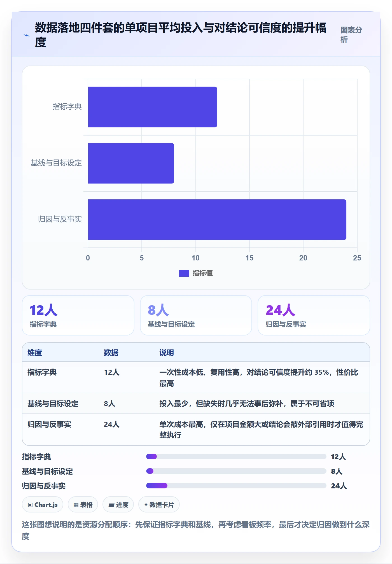
Task: Select the 归因与反事实 bar in the chart
Action: pos(217,220)
